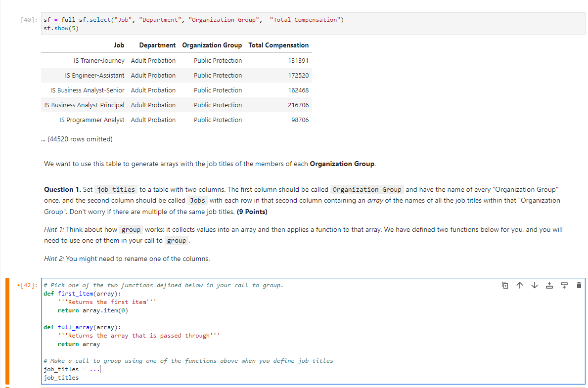Click the inline code 'Jobs' in Question 1
The image size is (588, 388).
(x=197, y=201)
